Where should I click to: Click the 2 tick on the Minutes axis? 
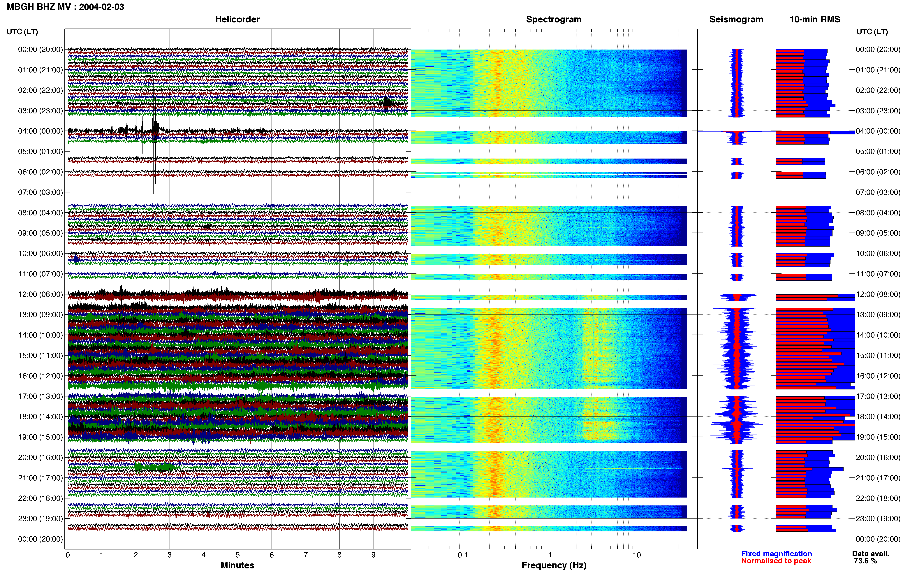(x=136, y=555)
